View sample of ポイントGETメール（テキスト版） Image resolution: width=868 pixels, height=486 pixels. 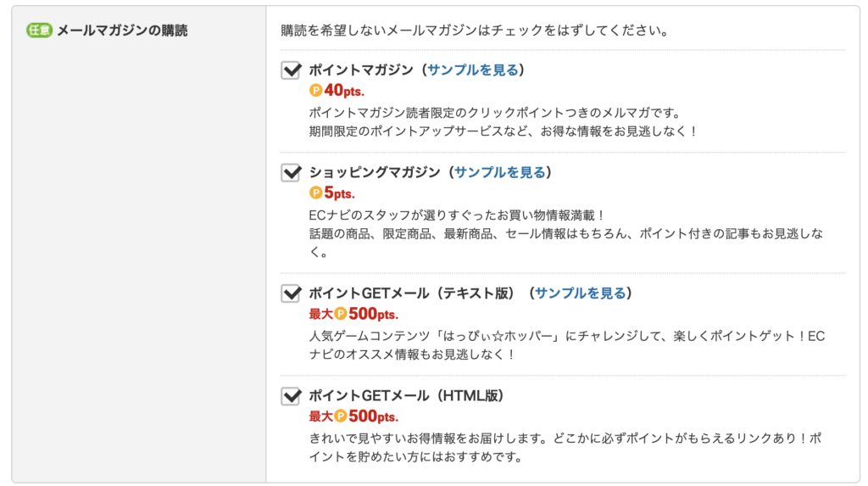(x=581, y=293)
